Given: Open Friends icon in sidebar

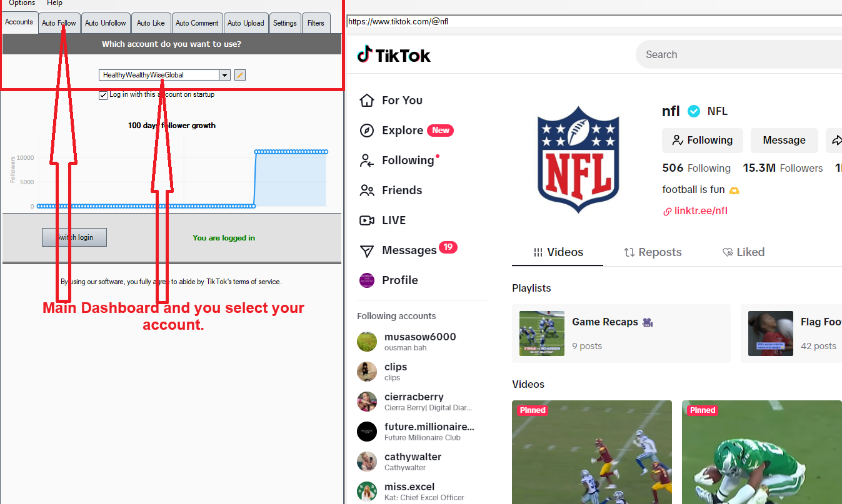Looking at the screenshot, I should coord(367,190).
